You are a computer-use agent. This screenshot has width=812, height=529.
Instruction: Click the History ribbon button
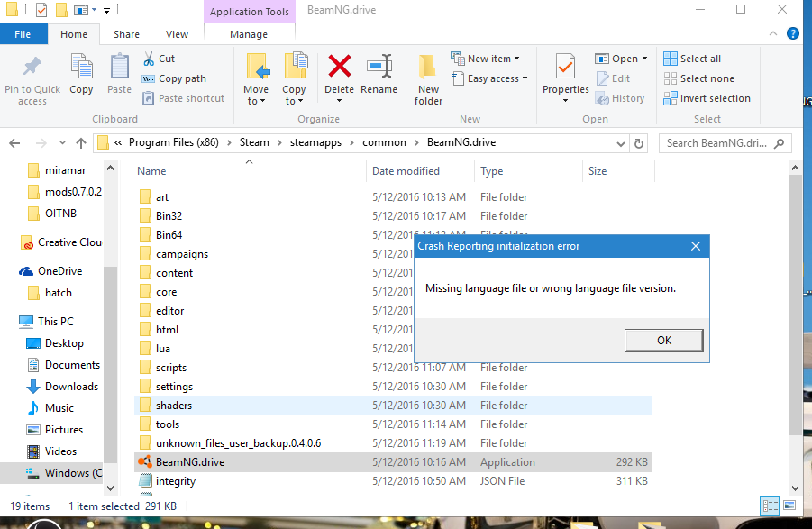620,98
